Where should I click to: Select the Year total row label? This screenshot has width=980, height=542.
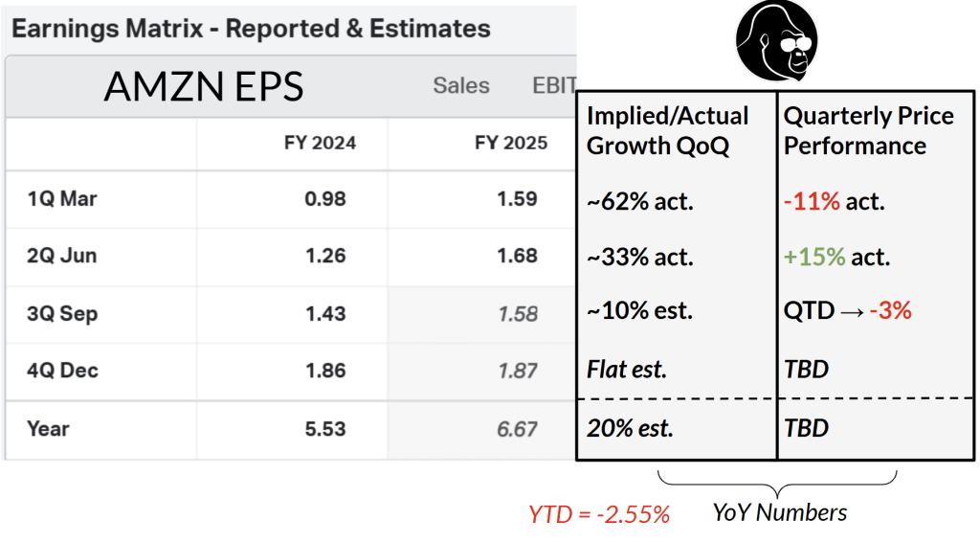49,428
